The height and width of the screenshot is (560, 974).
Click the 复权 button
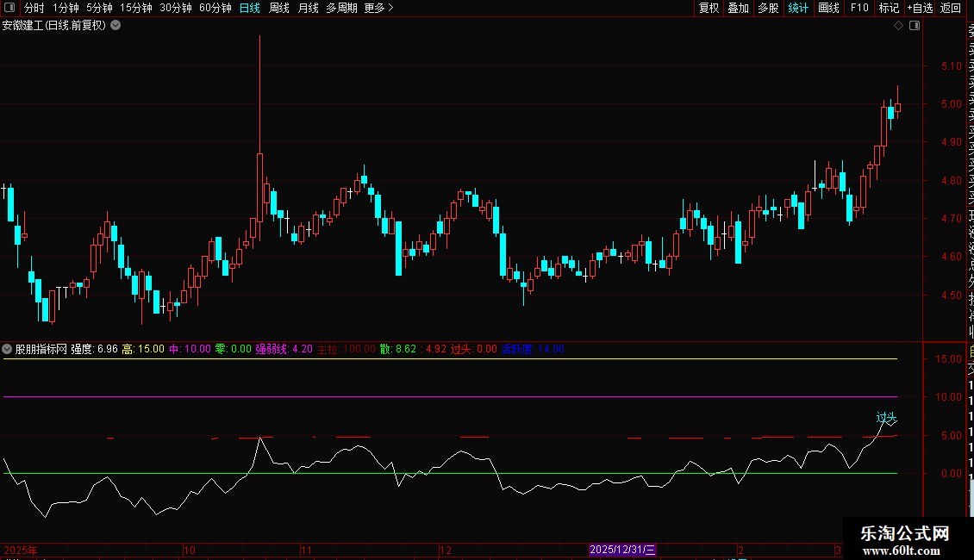pos(709,8)
